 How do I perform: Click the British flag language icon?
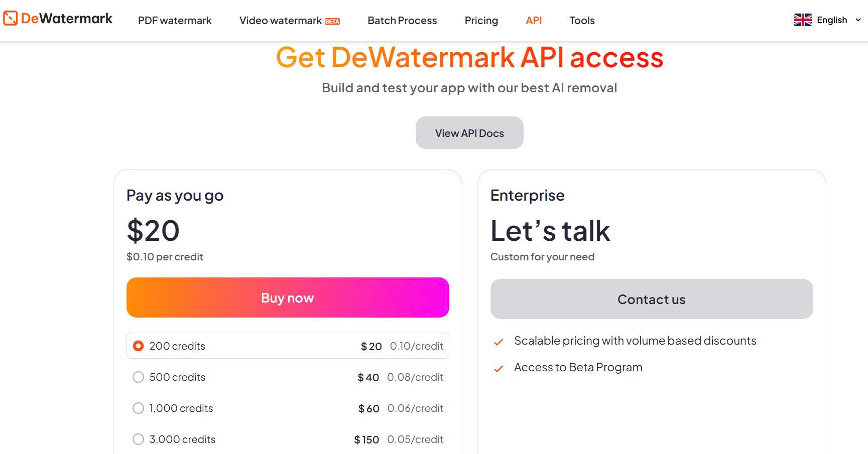pyautogui.click(x=802, y=20)
